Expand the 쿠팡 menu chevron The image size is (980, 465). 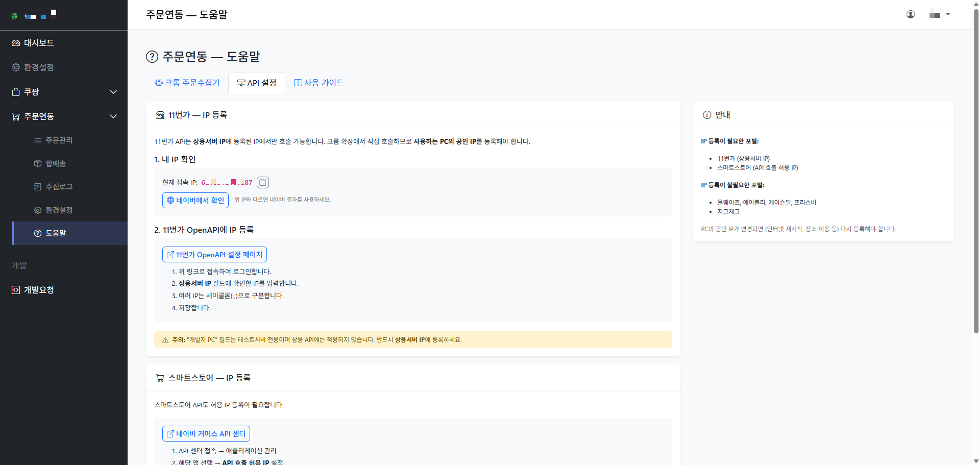pyautogui.click(x=113, y=92)
